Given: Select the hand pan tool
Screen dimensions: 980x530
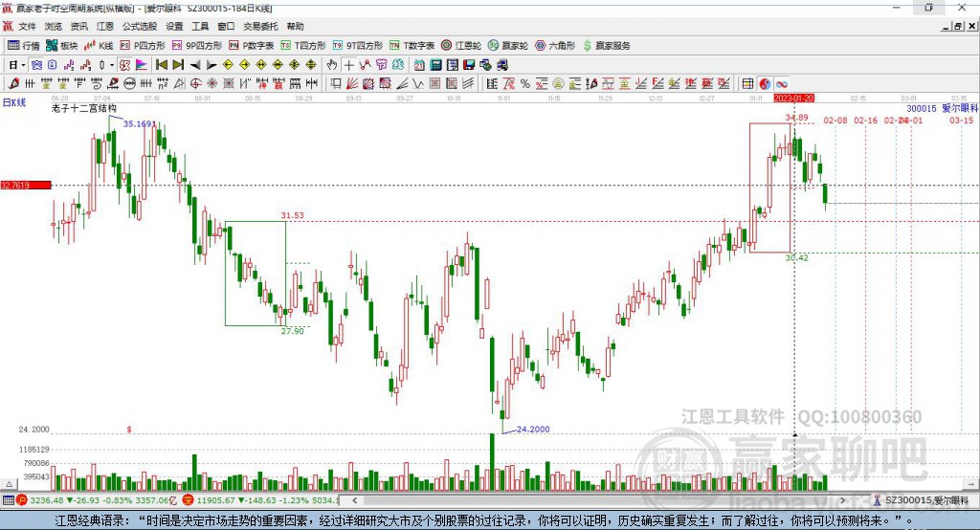Looking at the screenshot, I should 332,65.
